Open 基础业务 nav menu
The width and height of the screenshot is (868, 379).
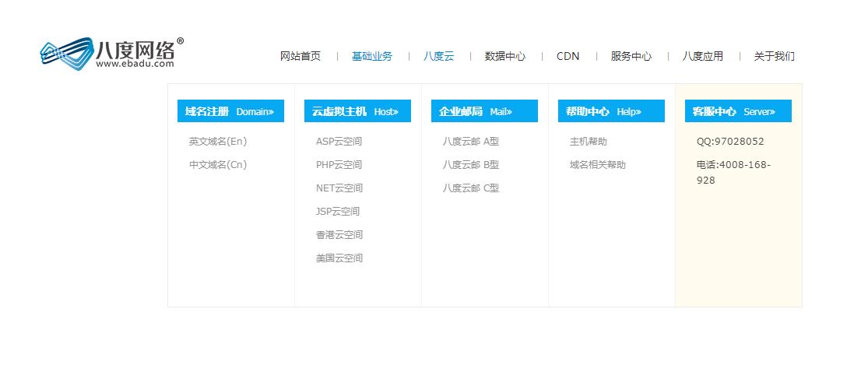click(372, 56)
